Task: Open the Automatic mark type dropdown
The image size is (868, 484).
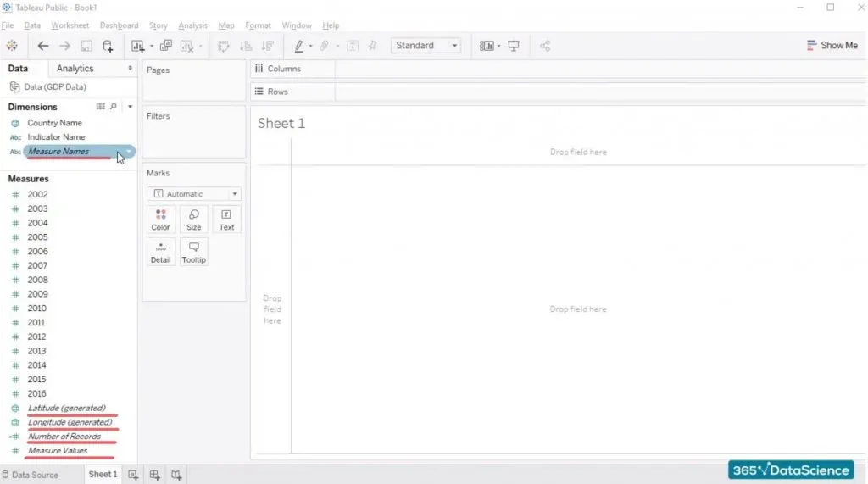Action: coord(193,194)
